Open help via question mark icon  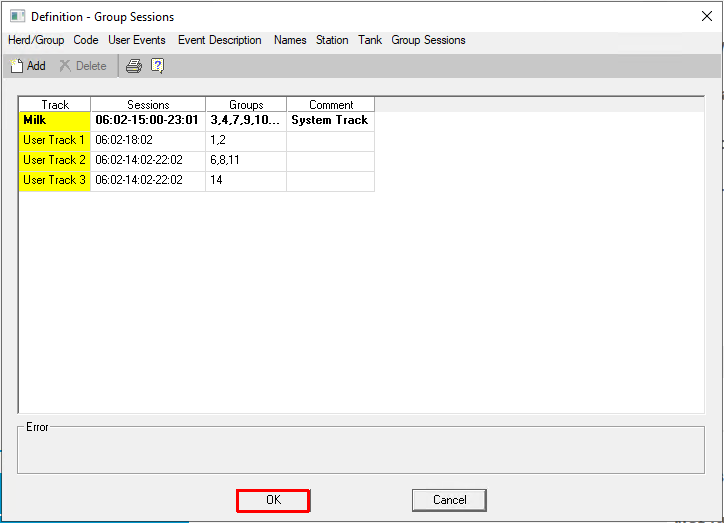[x=157, y=66]
